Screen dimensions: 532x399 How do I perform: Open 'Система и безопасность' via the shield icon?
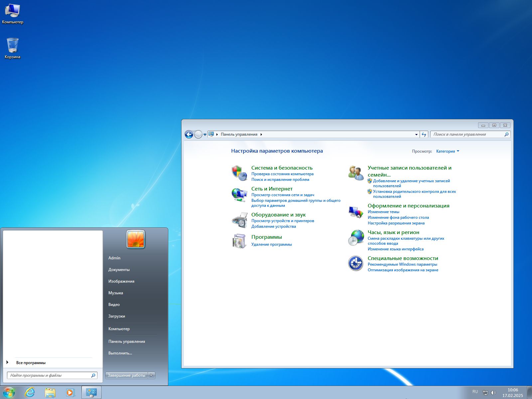238,172
